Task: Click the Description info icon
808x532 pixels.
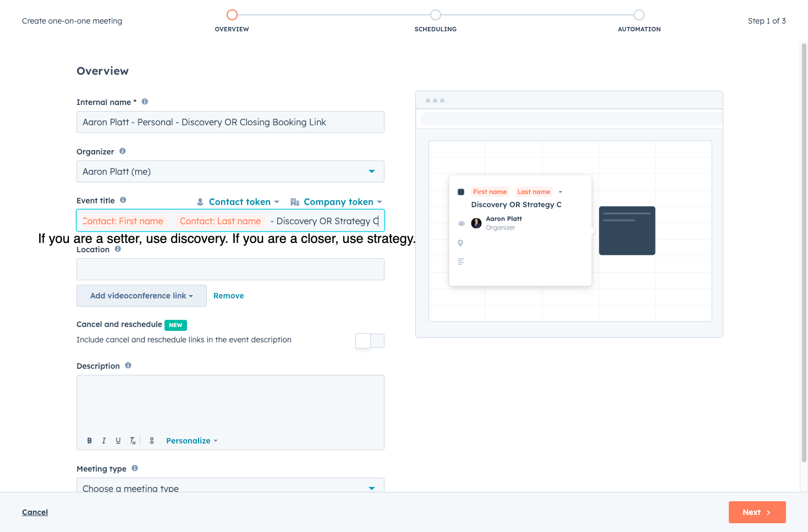Action: click(x=128, y=365)
